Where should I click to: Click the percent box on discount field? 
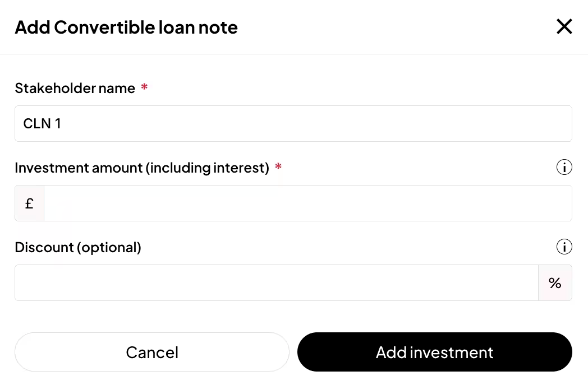click(x=555, y=282)
